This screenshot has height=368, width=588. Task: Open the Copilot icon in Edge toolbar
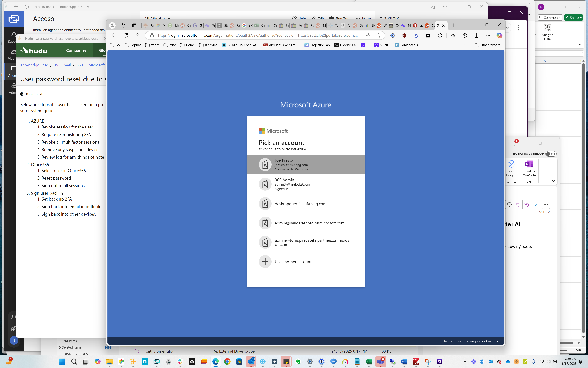pos(499,36)
